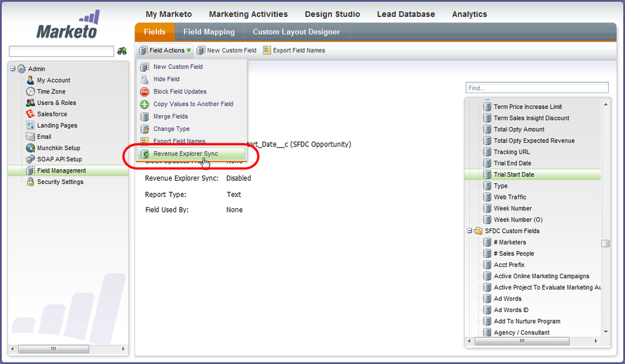Click the Munchkin Setup globe icon
The image size is (625, 364).
pyautogui.click(x=30, y=148)
